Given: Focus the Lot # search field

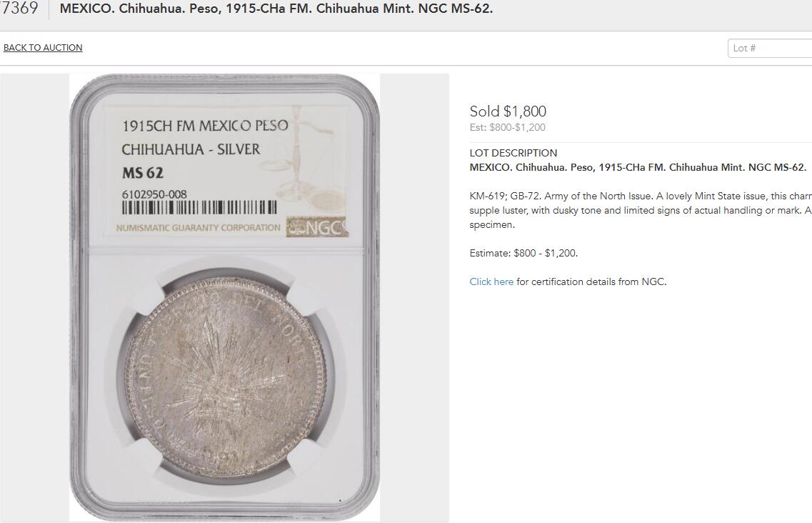Looking at the screenshot, I should tap(770, 48).
